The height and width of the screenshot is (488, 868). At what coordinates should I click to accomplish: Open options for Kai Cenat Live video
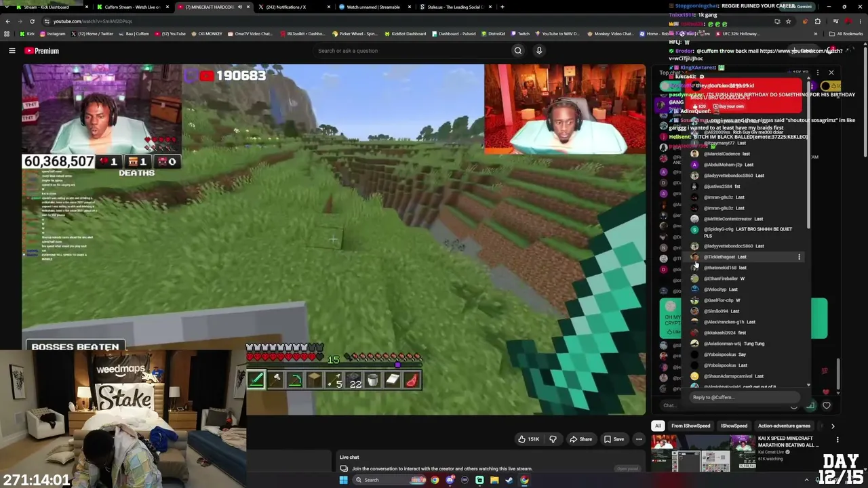tap(837, 440)
